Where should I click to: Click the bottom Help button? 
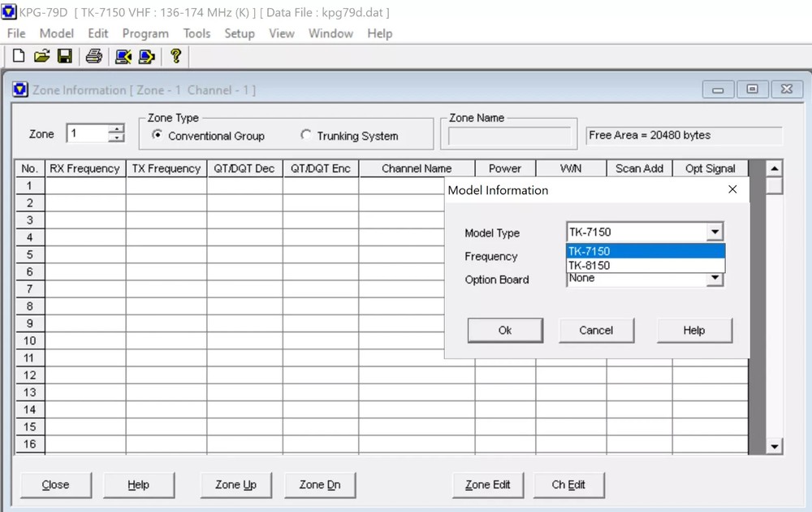point(138,484)
